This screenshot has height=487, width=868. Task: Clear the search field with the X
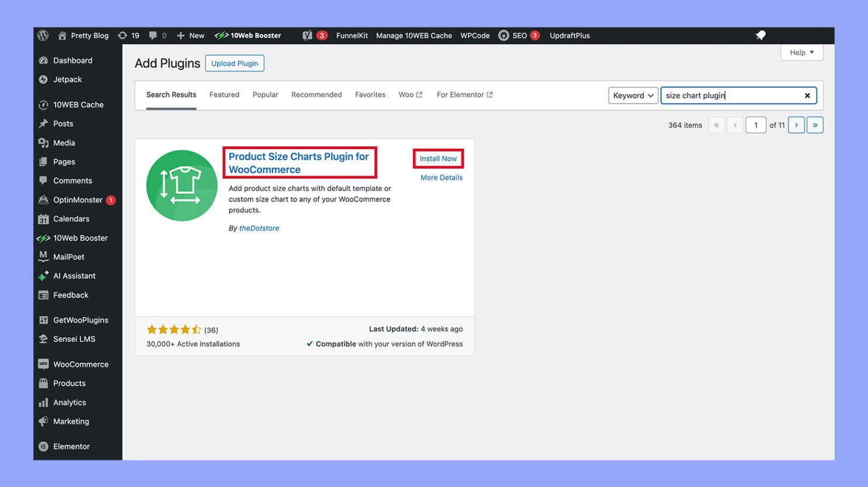coord(807,95)
